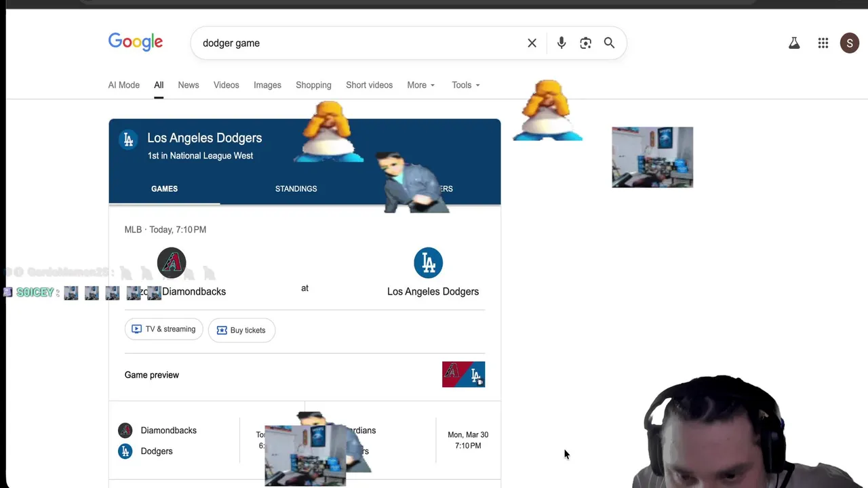Click the Dodgers icon in schedule row
This screenshot has width=868, height=488.
(125, 451)
